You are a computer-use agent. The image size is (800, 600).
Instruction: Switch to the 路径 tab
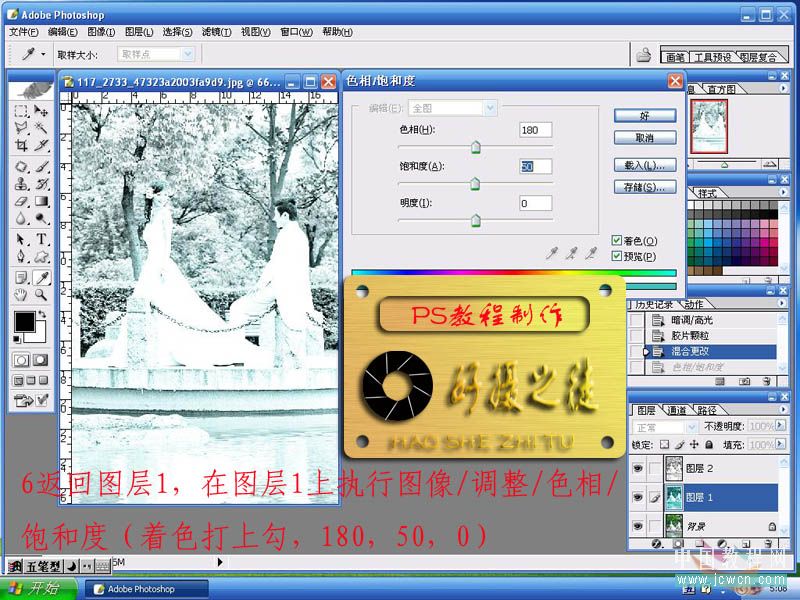point(707,410)
